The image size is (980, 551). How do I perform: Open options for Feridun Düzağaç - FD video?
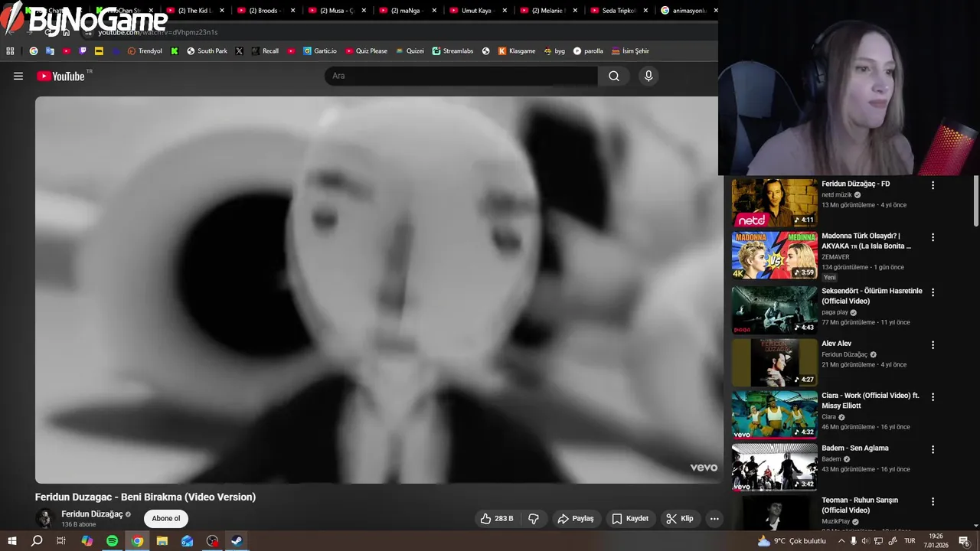933,185
